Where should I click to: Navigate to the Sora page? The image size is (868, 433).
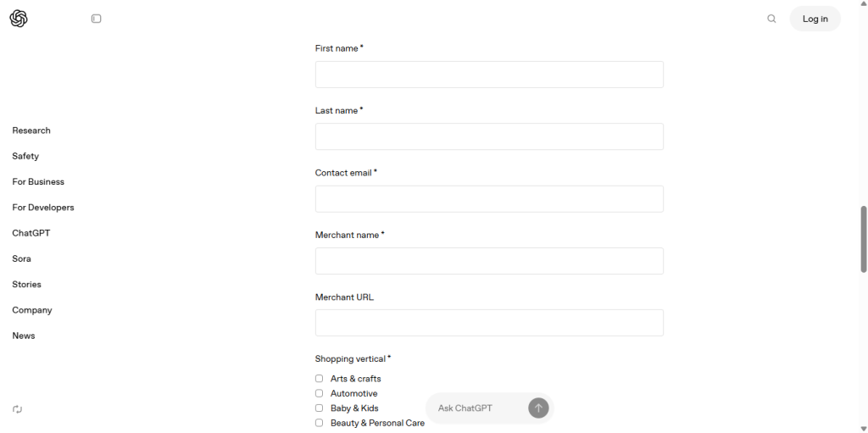(22, 258)
